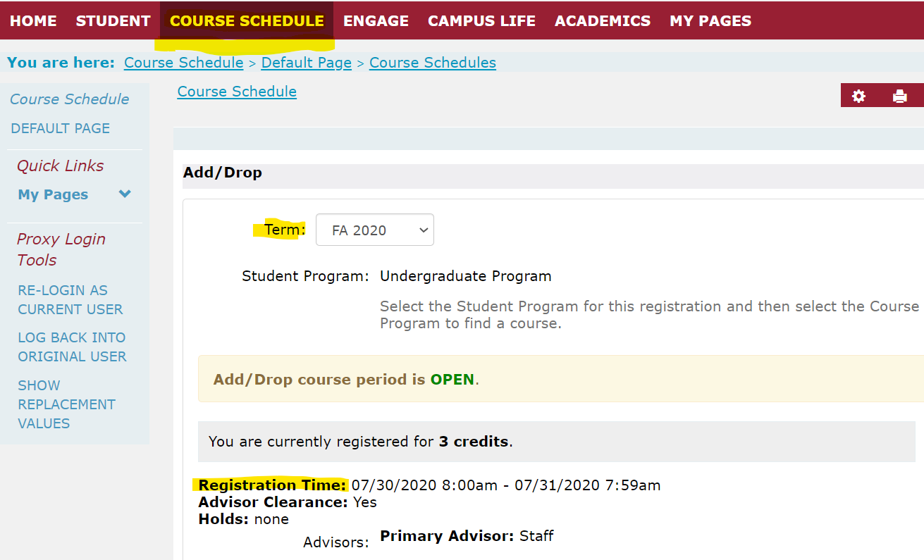
Task: Click the settings gear icon
Action: 858,97
